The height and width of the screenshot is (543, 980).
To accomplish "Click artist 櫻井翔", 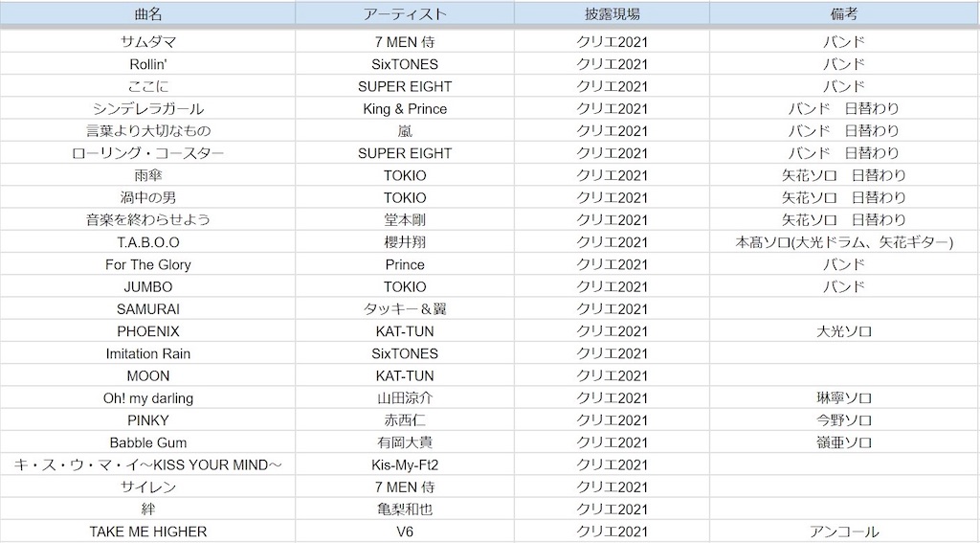I will 405,242.
